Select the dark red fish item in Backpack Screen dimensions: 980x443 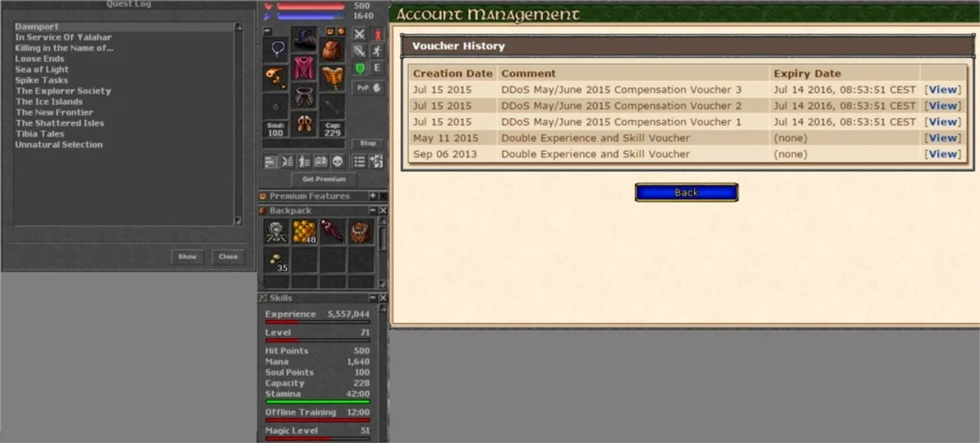[333, 232]
